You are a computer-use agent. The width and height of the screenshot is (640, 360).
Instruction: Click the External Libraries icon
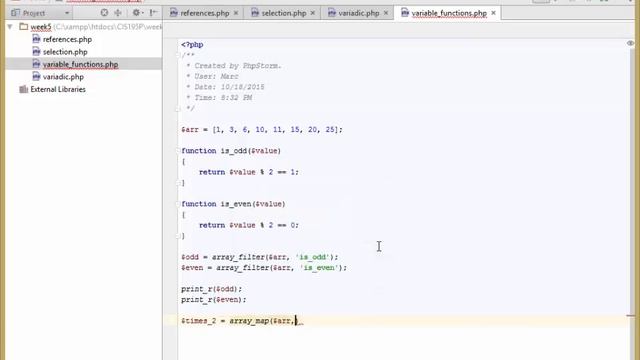[24, 89]
